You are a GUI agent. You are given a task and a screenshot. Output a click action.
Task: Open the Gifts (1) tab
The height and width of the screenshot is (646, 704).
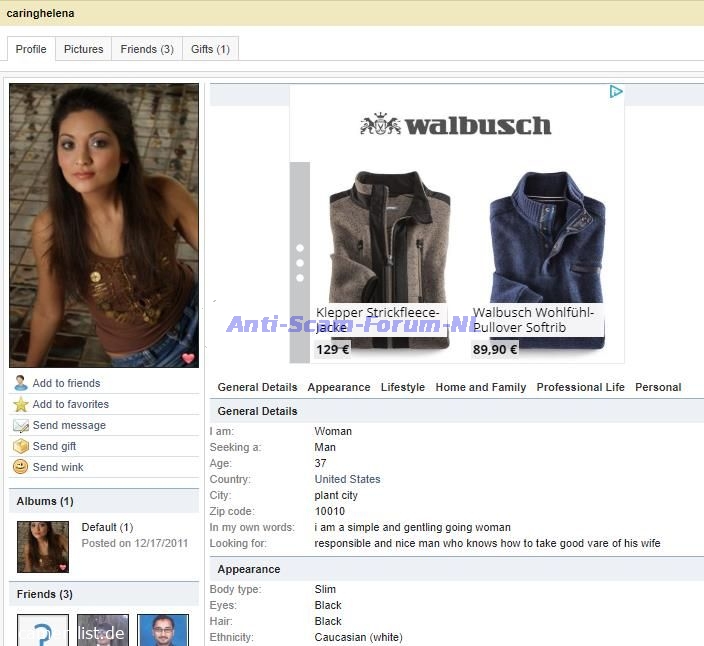click(x=210, y=49)
